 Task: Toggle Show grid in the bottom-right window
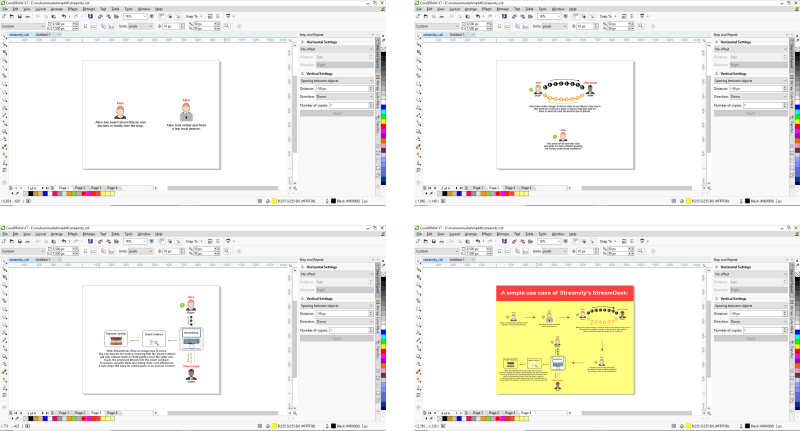584,241
